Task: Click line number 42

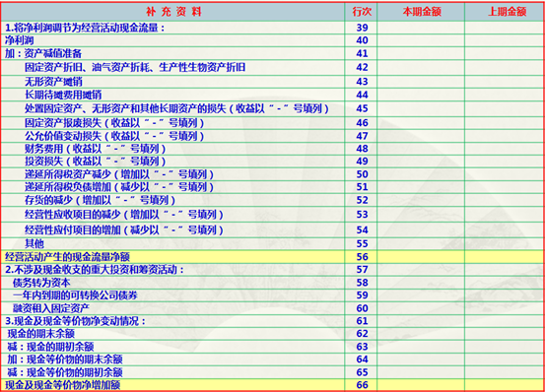Action: pos(362,67)
